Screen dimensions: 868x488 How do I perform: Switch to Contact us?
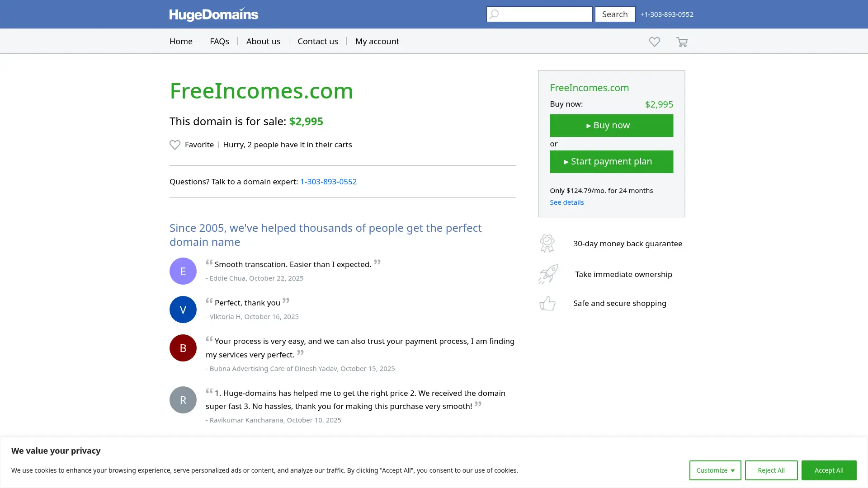(317, 41)
